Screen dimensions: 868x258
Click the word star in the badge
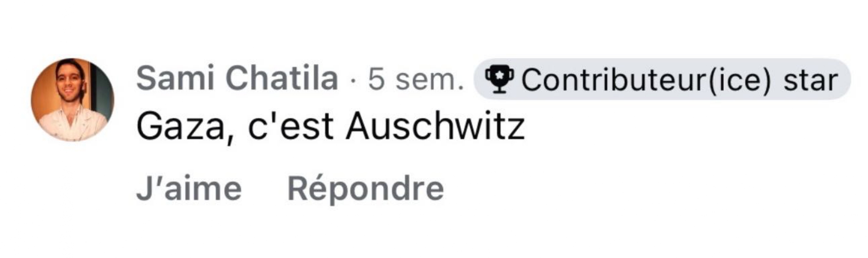tap(811, 80)
